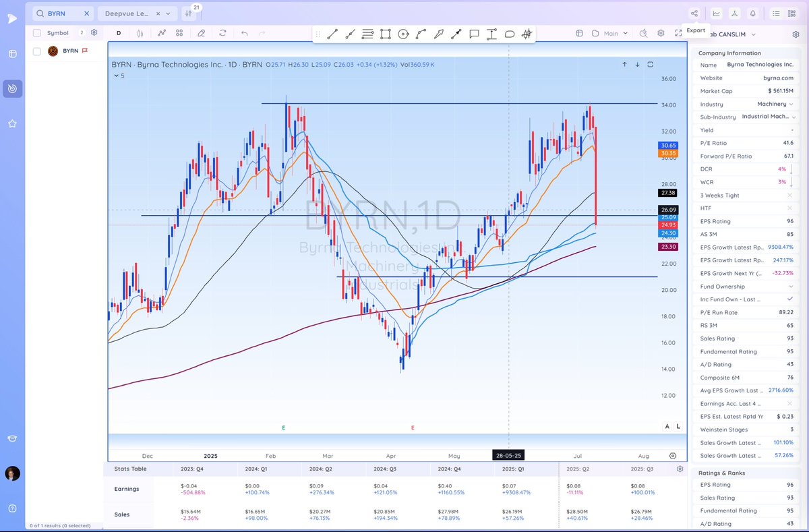The height and width of the screenshot is (532, 809).
Task: Open the layout template icon near Main
Action: pyautogui.click(x=579, y=33)
